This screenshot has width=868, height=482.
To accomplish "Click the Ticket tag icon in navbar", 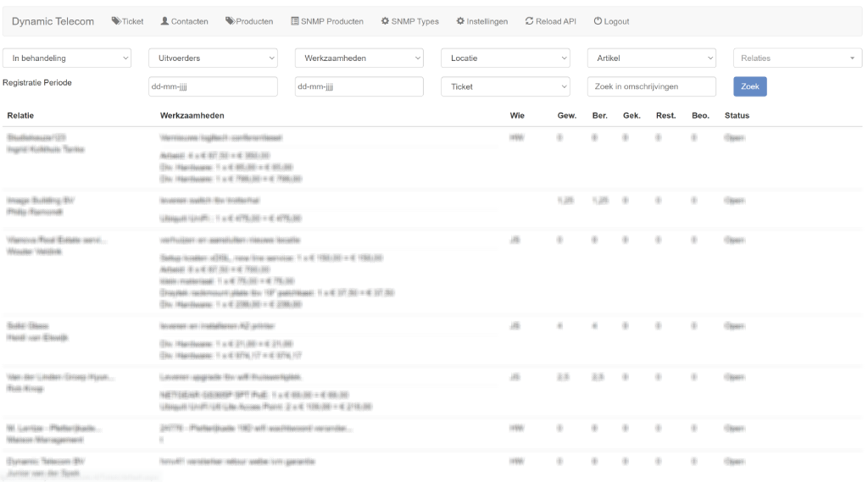I will [x=116, y=21].
